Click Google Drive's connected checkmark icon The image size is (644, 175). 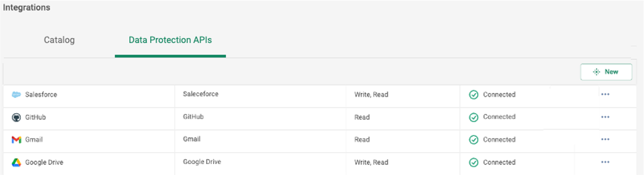(473, 162)
